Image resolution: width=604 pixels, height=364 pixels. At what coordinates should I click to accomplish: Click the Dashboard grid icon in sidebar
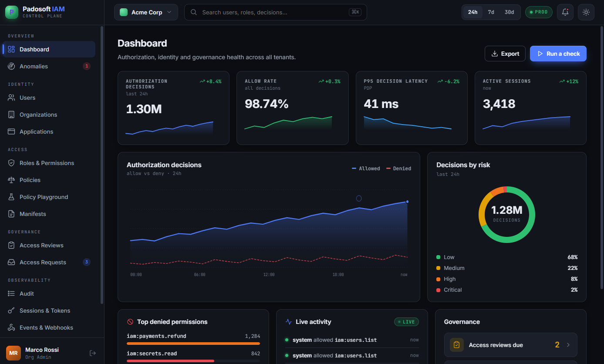[11, 49]
